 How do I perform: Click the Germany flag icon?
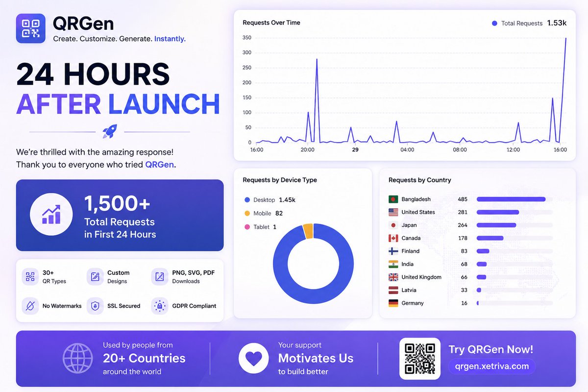(x=393, y=303)
